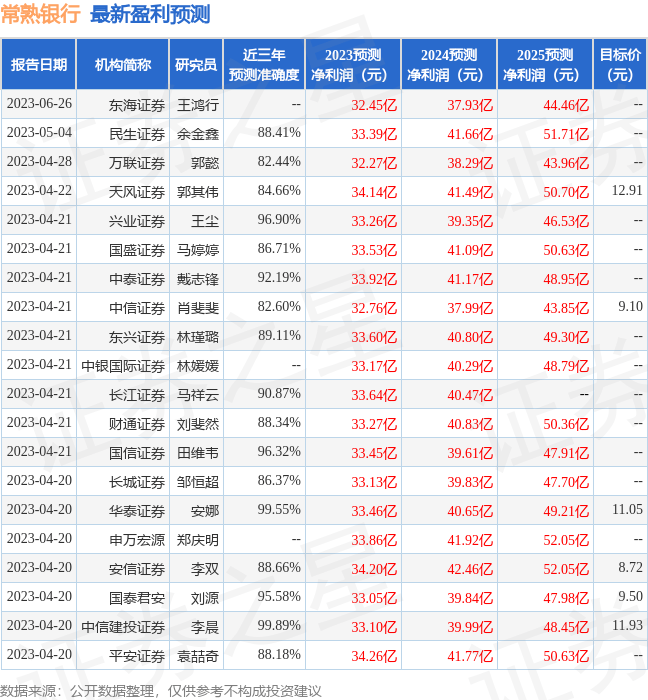The image size is (648, 700).
Task: Click the 50.36亿 profit value
Action: [566, 425]
